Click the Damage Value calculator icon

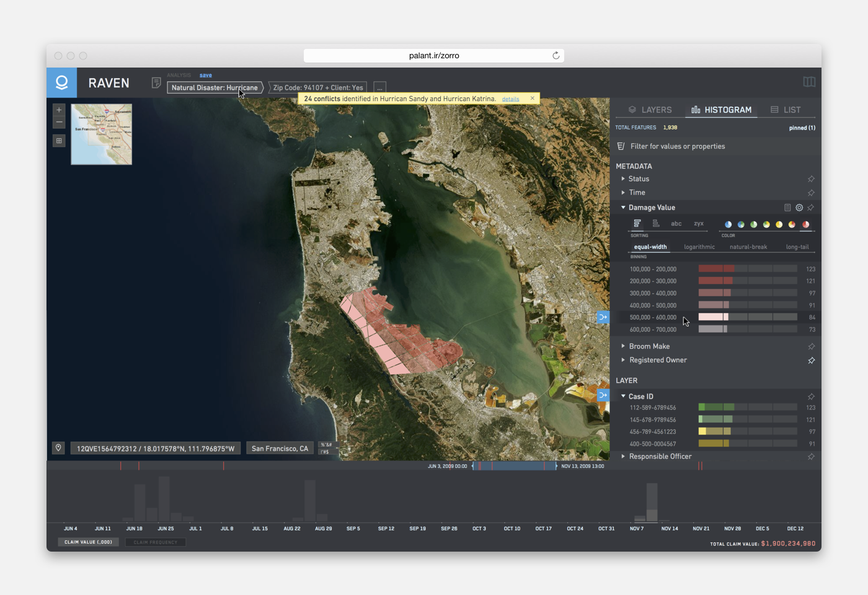[787, 208]
